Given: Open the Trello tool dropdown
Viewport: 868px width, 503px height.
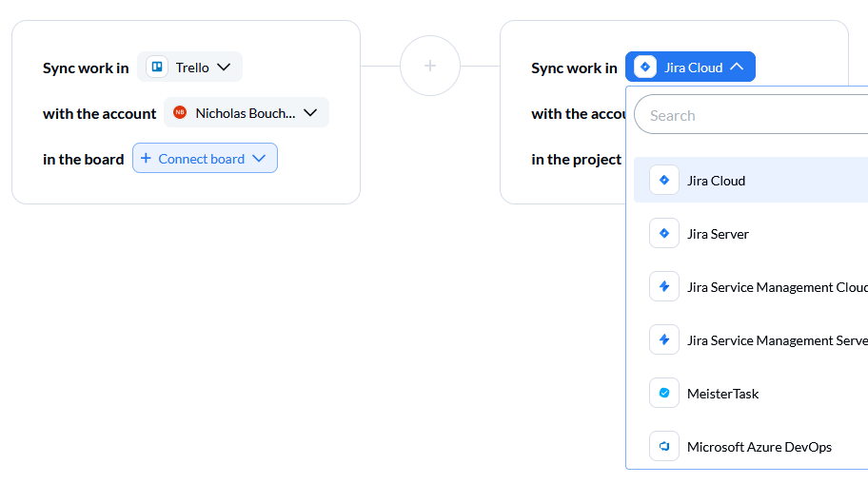Looking at the screenshot, I should click(x=190, y=67).
